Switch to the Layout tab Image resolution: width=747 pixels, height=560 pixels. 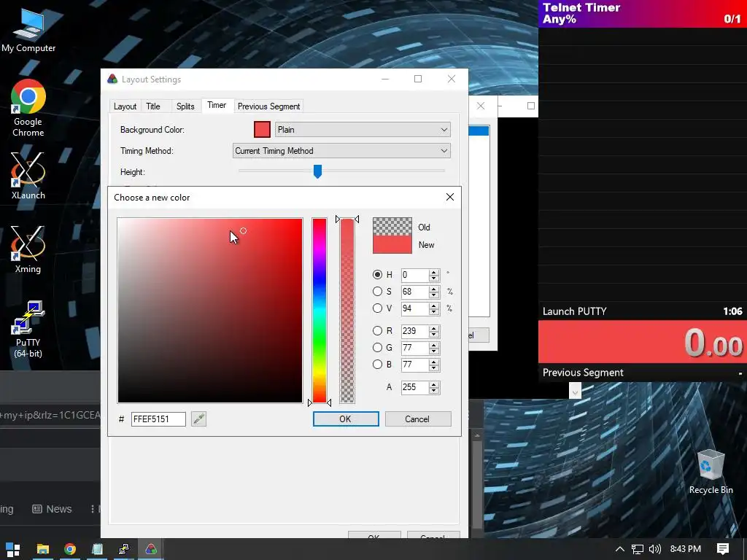pos(125,106)
